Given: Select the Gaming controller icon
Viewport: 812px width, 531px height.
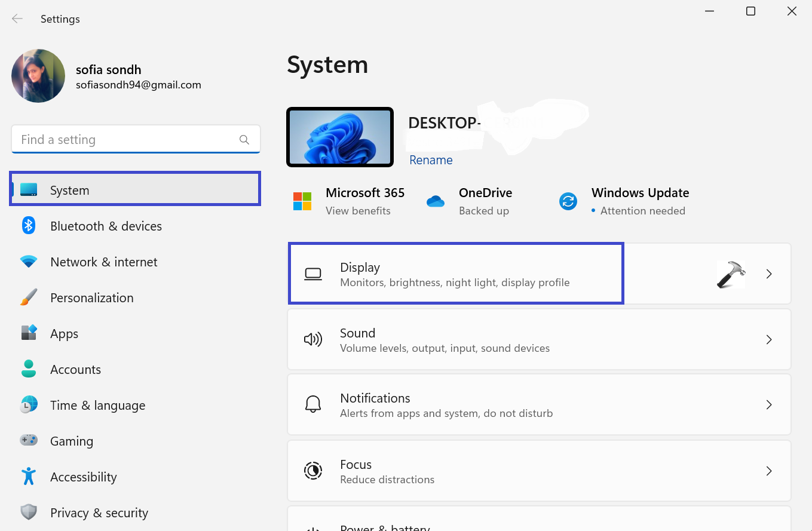Looking at the screenshot, I should coord(29,441).
